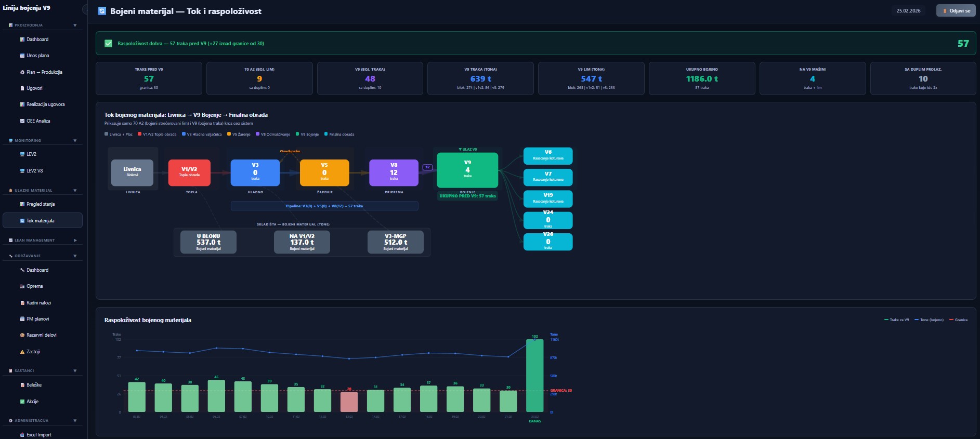This screenshot has width=980, height=439.
Task: Click the Beleške note icon
Action: 22,385
